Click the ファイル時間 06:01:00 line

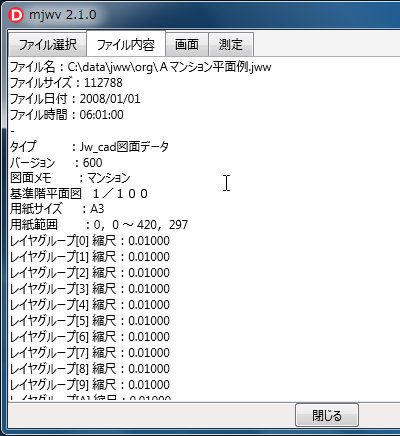coord(67,115)
